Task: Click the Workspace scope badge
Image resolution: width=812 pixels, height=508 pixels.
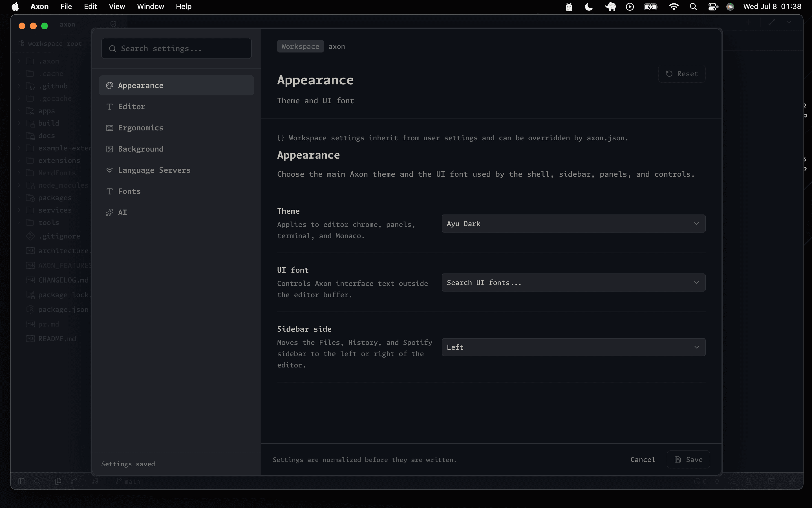Action: (300, 46)
